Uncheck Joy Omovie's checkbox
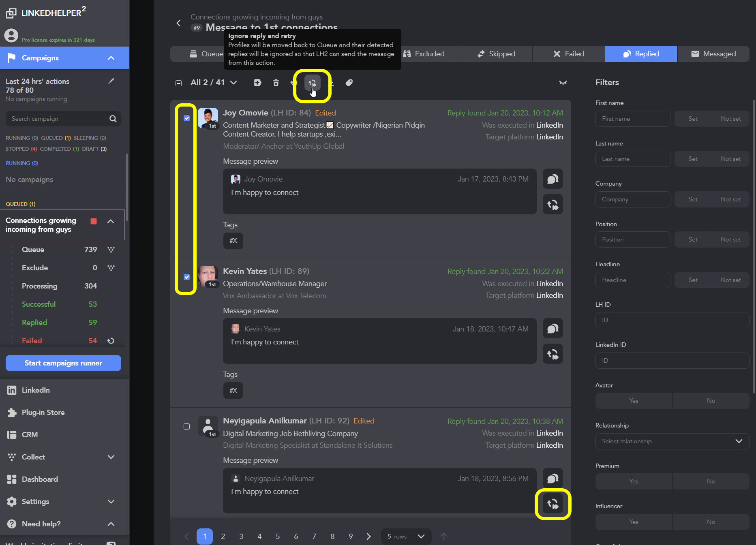Screen dimensions: 756x545 click(x=186, y=118)
